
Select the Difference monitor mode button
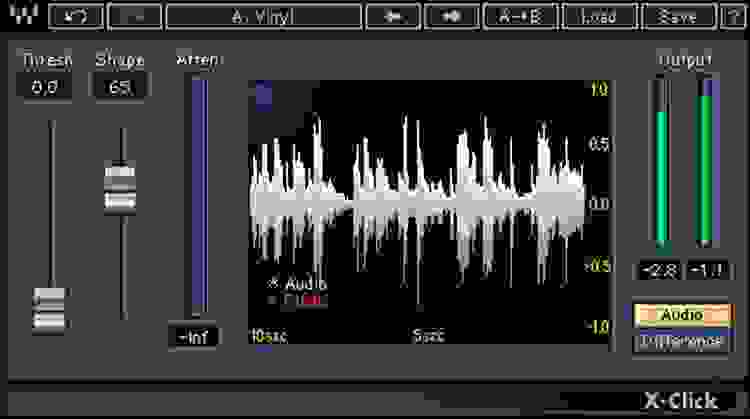(x=683, y=341)
